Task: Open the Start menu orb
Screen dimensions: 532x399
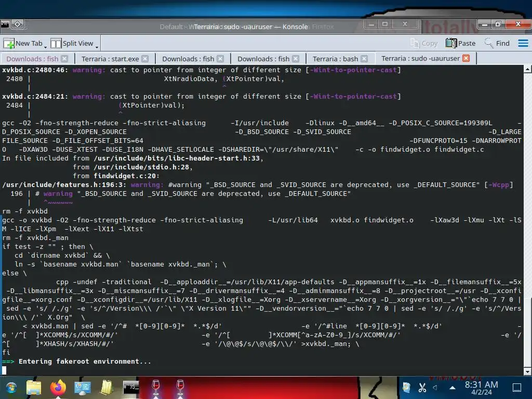Action: (x=11, y=388)
